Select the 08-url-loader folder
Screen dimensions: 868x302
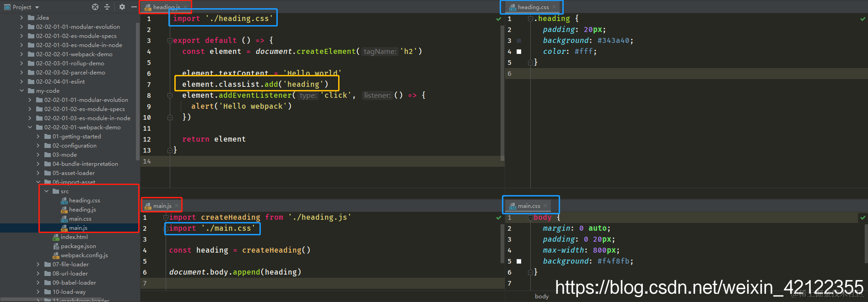click(70, 273)
